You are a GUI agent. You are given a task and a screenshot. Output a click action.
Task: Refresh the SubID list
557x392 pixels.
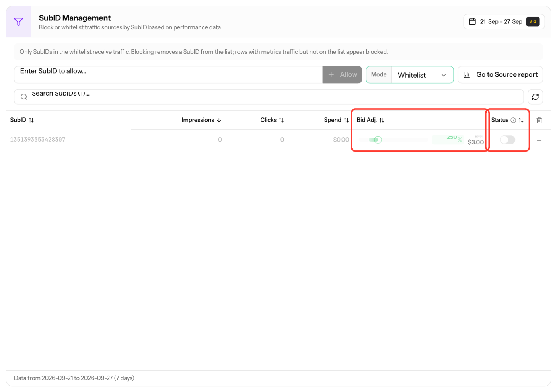click(535, 97)
